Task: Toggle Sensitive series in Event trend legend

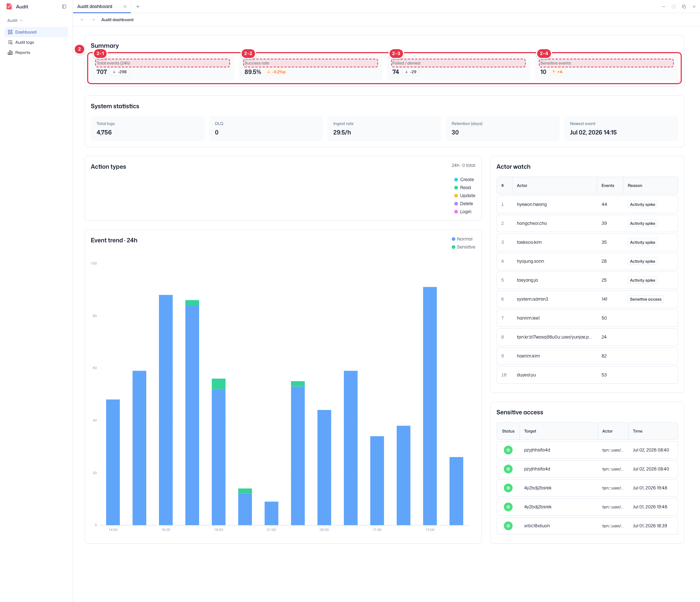Action: [x=463, y=247]
